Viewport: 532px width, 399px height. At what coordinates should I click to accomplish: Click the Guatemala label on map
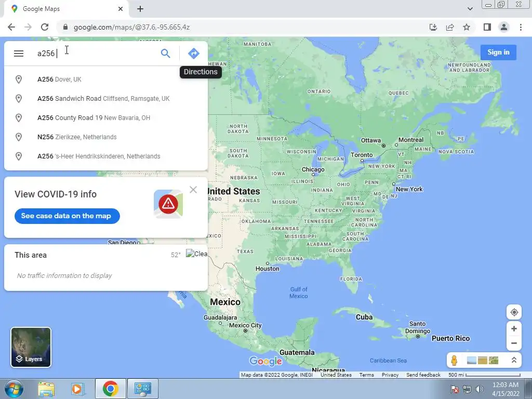pos(297,353)
